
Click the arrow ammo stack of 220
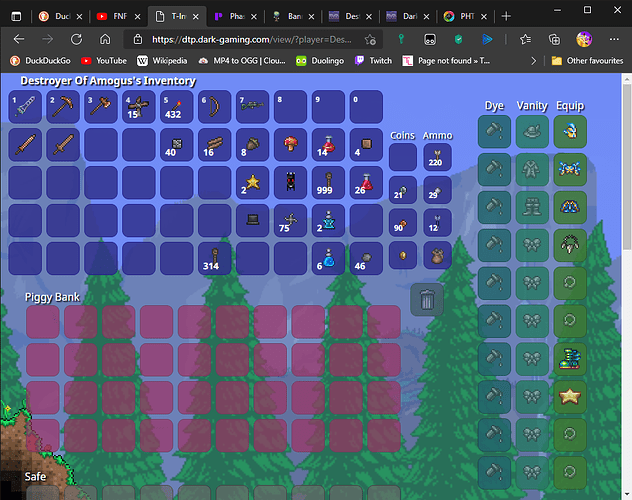437,157
